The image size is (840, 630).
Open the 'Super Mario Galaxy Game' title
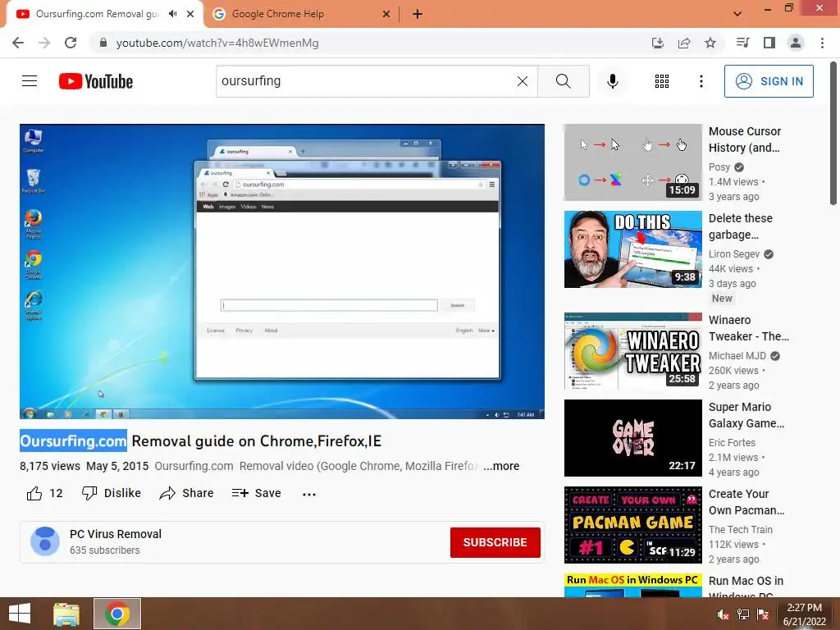tap(746, 415)
